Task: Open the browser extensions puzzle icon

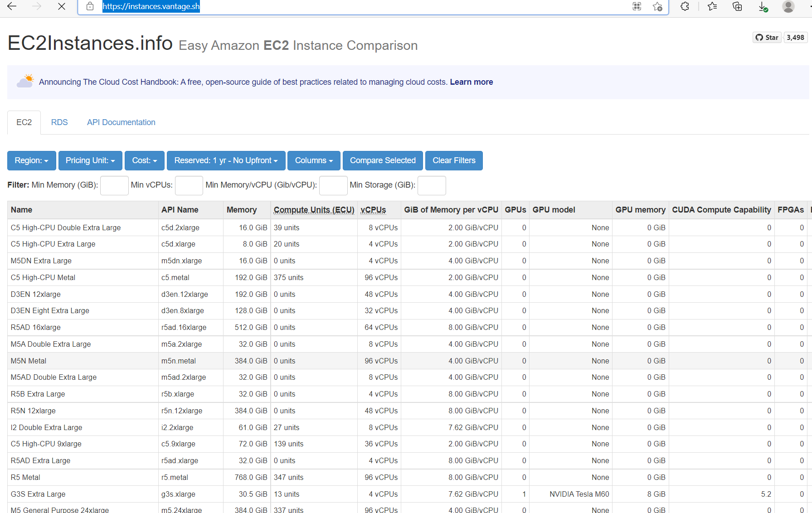Action: [x=685, y=6]
